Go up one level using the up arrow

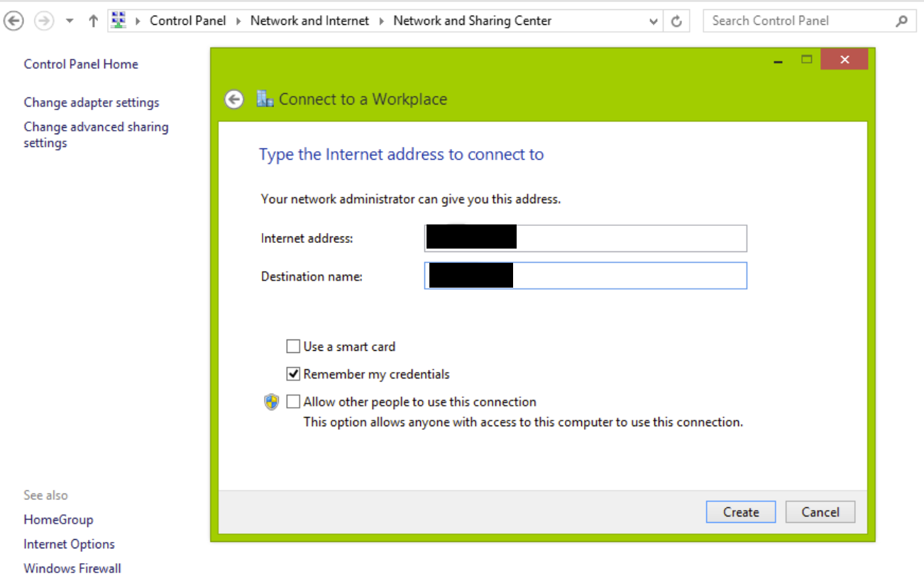[93, 21]
